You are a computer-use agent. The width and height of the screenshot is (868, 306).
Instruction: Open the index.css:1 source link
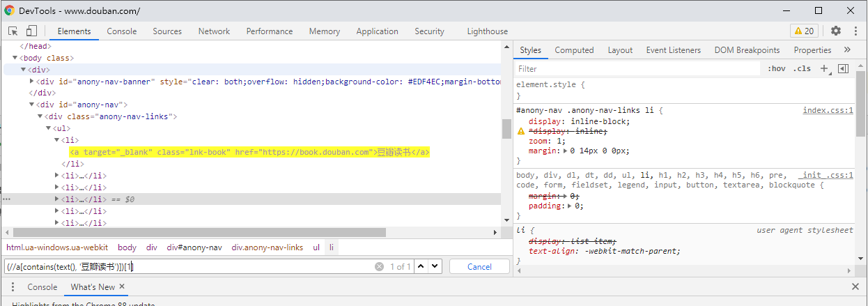pyautogui.click(x=828, y=110)
